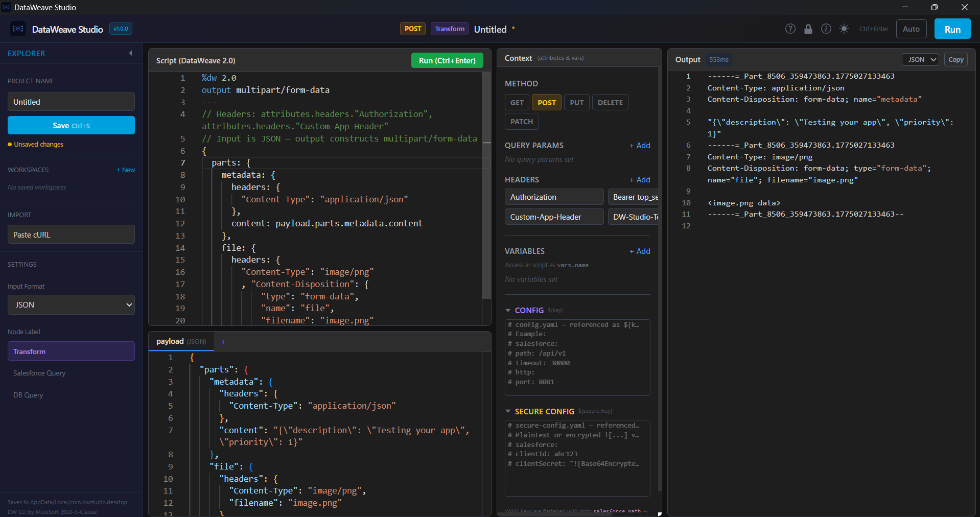
Task: Click + Add next to HEADERS
Action: [639, 179]
